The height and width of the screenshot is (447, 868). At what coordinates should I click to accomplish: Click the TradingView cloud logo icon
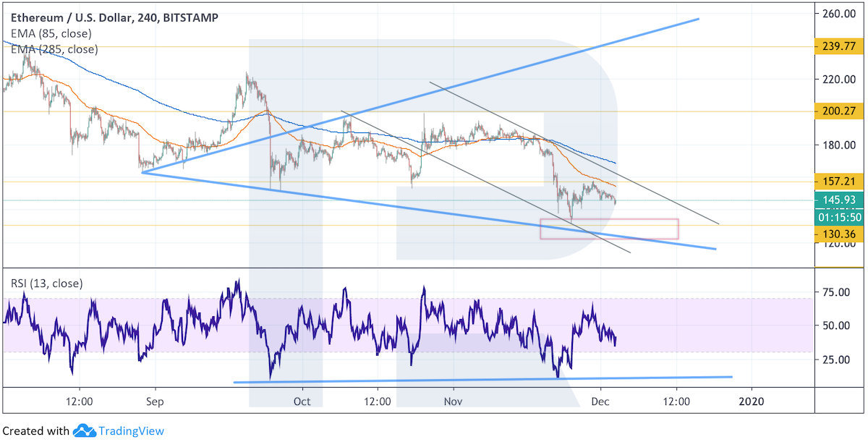point(85,431)
